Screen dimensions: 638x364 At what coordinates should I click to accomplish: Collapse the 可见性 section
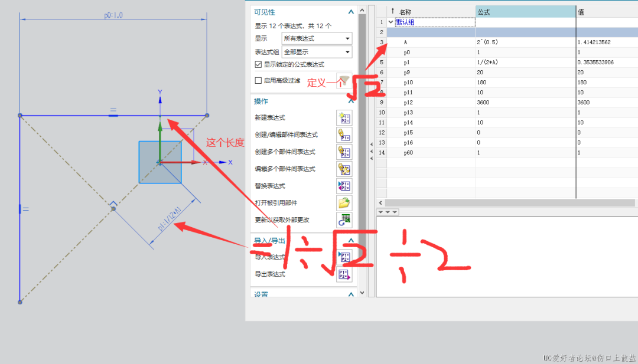[x=351, y=12]
